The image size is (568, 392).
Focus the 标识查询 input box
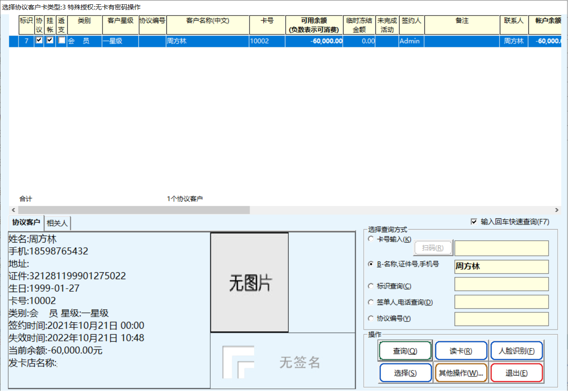click(x=502, y=284)
